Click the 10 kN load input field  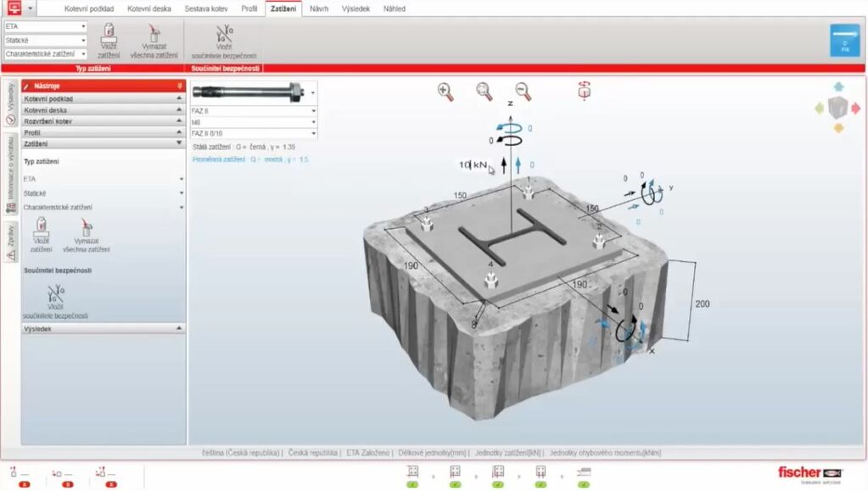(473, 165)
